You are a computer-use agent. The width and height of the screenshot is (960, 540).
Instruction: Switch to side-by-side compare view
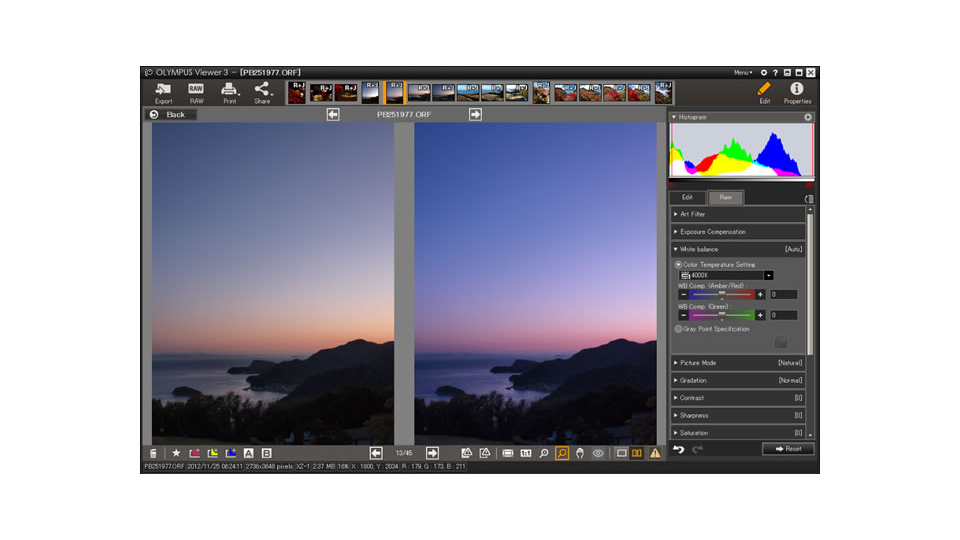point(637,453)
